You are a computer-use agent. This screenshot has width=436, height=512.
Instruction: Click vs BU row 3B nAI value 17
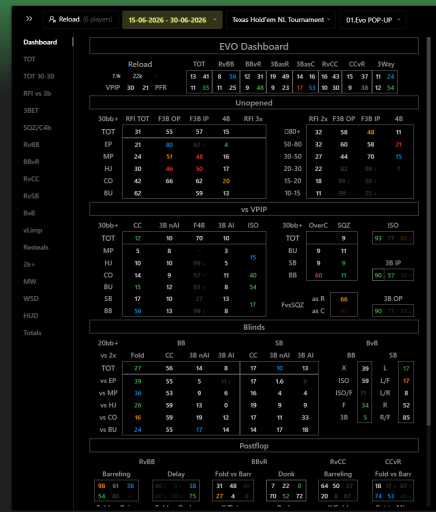[199, 430]
